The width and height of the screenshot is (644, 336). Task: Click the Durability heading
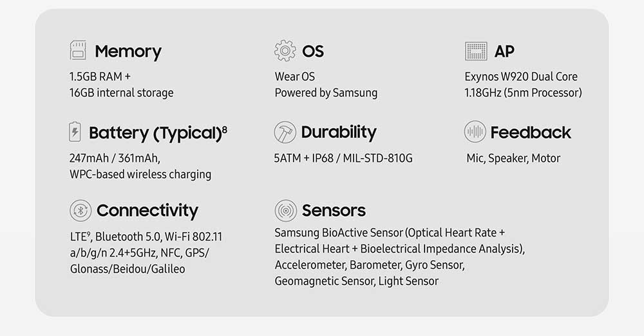coord(338,132)
